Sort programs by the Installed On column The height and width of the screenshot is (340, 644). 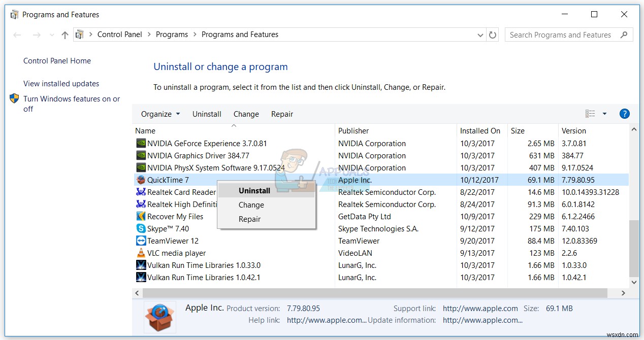pos(479,130)
